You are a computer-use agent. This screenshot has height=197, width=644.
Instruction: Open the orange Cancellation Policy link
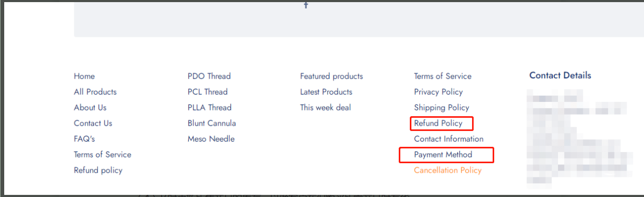(448, 170)
